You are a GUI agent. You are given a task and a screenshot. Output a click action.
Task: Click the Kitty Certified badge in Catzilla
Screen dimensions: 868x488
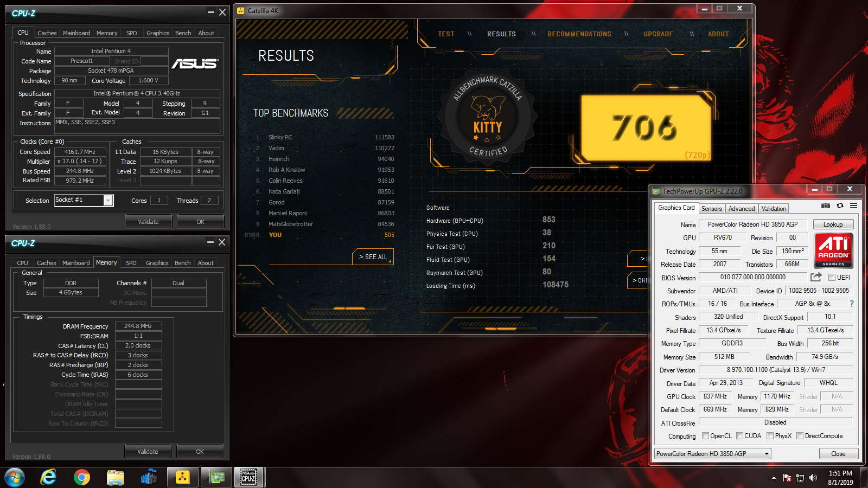488,117
